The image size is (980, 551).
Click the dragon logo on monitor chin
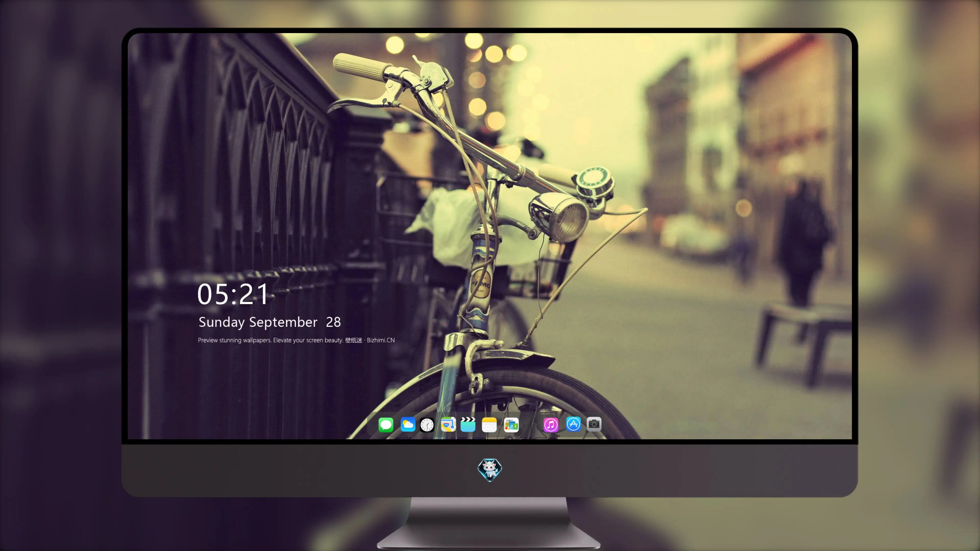(x=490, y=470)
